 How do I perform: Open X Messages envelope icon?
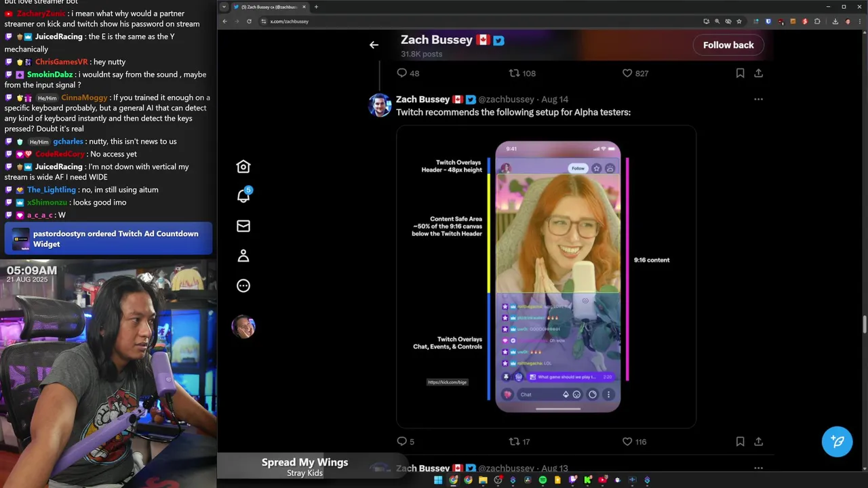coord(243,226)
